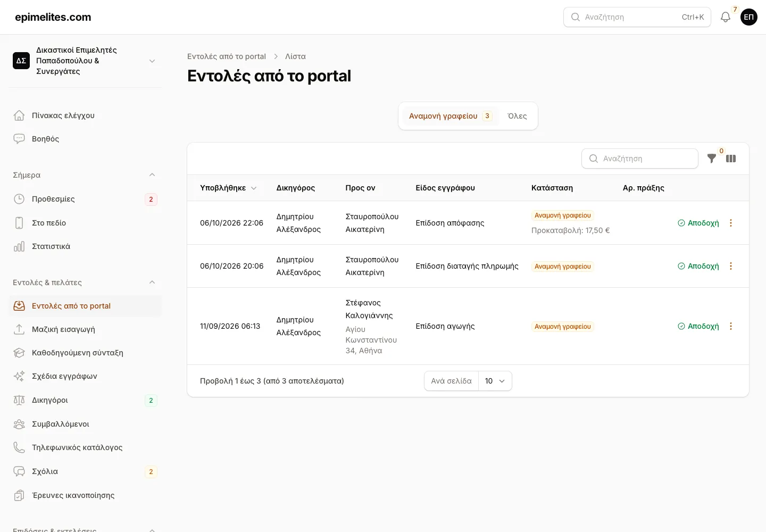Select Εντολές από το portal sidebar item
The width and height of the screenshot is (766, 532).
85,306
